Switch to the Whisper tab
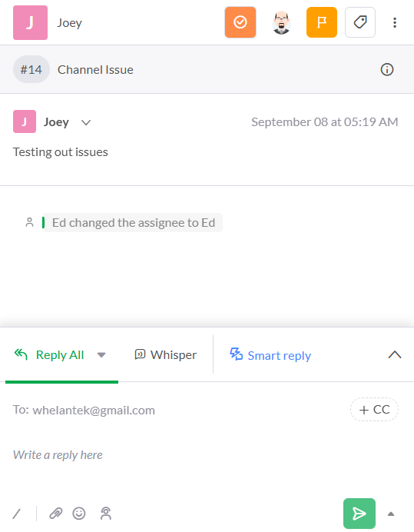 point(165,355)
